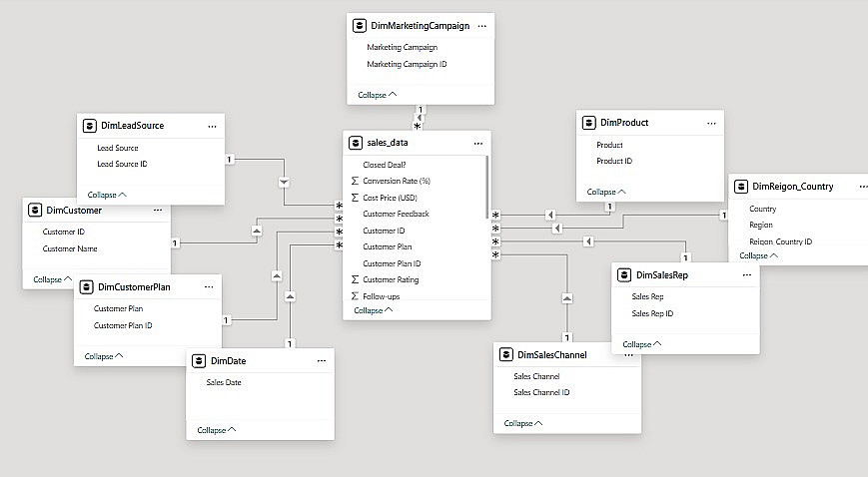The image size is (868, 477).
Task: Click the DimLeadSource table icon
Action: coord(89,126)
